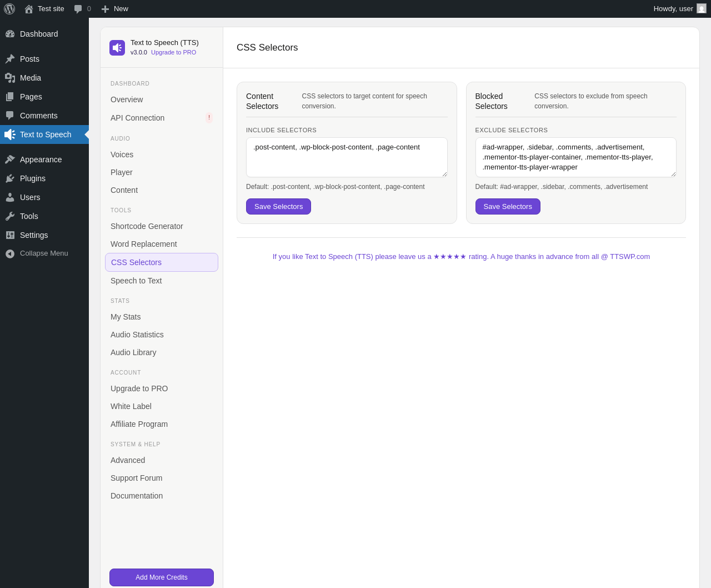Save Selectors for Content Selectors
The image size is (711, 588).
(278, 206)
